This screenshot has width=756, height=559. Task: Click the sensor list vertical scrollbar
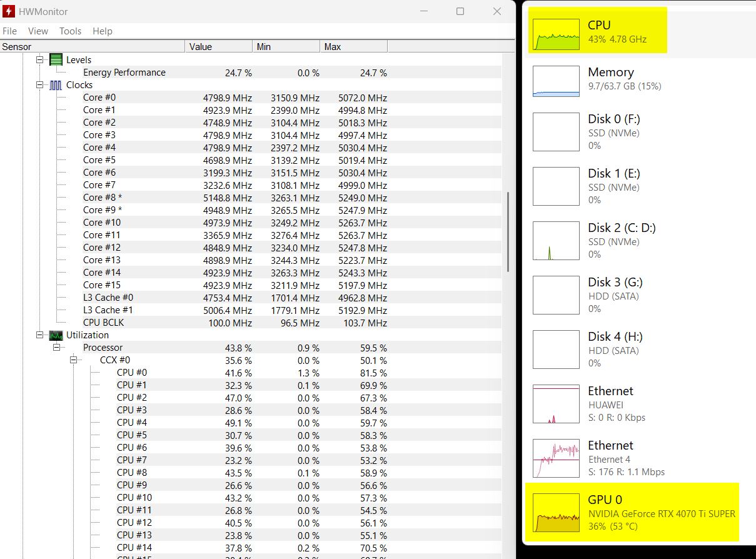[508, 231]
